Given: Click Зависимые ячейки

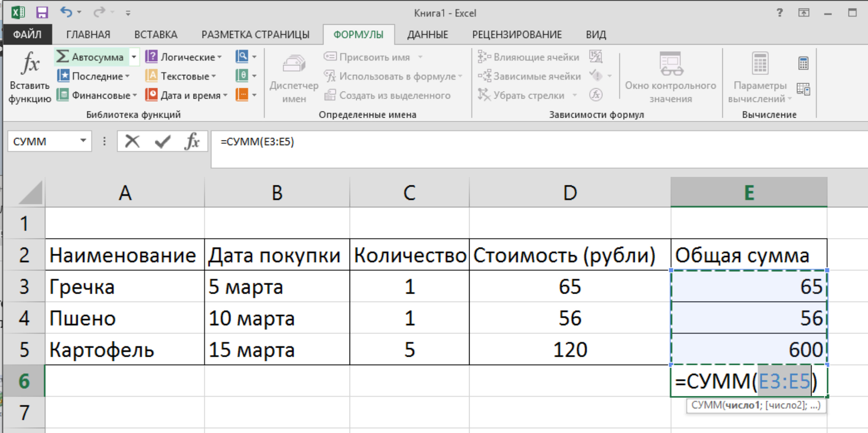Looking at the screenshot, I should pos(529,76).
